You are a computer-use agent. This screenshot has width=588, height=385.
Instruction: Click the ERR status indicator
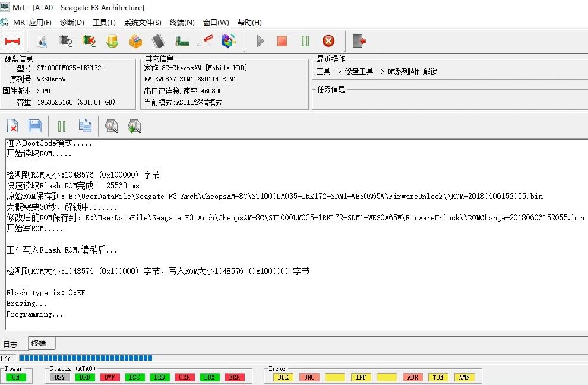point(235,377)
